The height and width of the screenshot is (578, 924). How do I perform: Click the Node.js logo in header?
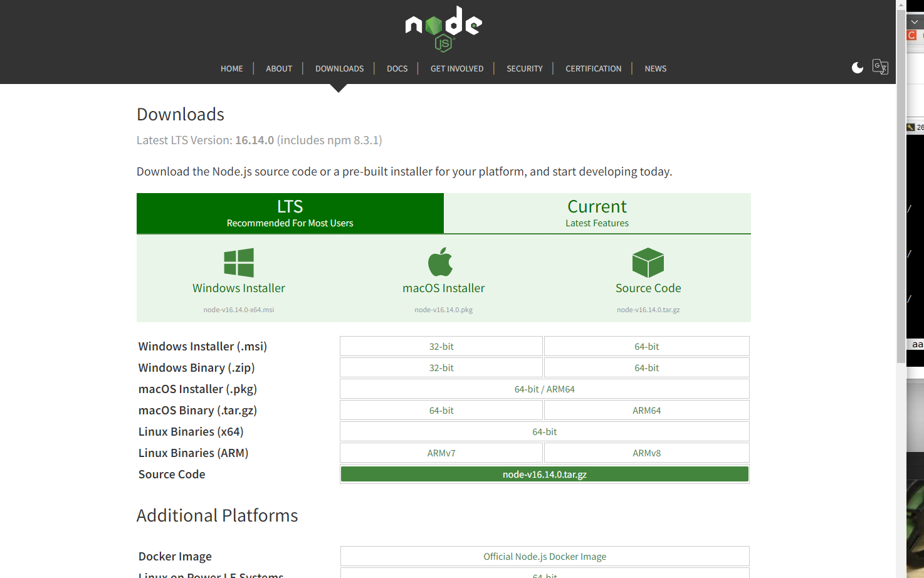(x=443, y=29)
